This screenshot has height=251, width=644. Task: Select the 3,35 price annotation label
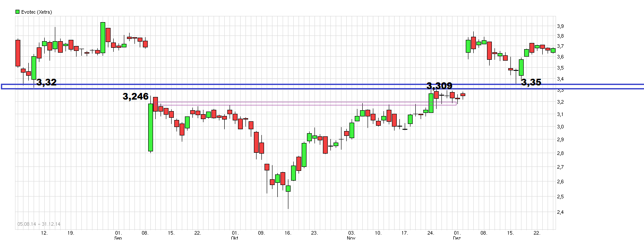tap(531, 82)
